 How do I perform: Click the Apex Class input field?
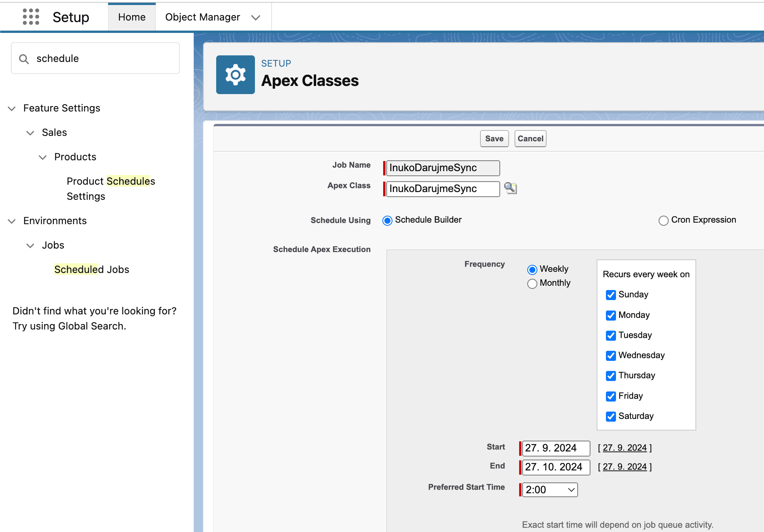[x=443, y=189]
